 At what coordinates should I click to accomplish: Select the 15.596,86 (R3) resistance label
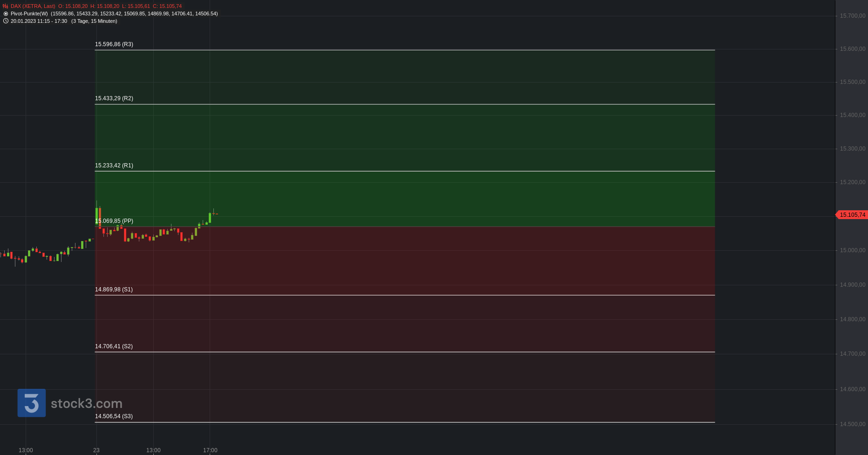click(x=114, y=44)
